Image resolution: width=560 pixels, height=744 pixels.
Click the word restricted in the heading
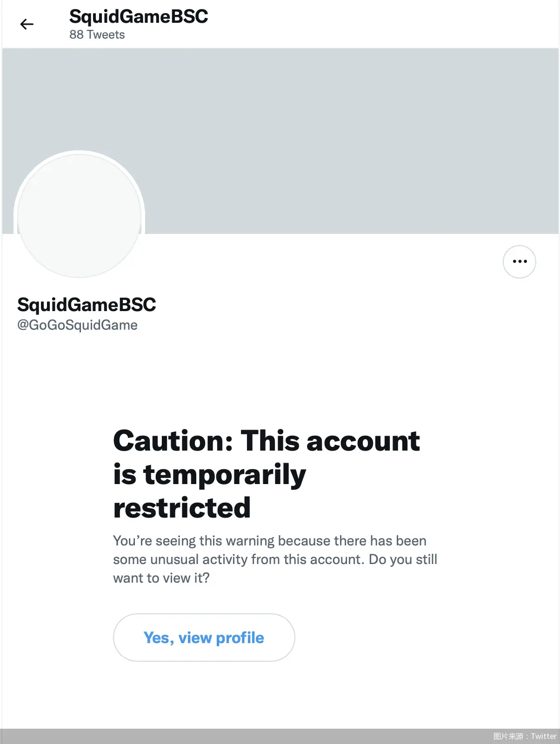coord(182,507)
